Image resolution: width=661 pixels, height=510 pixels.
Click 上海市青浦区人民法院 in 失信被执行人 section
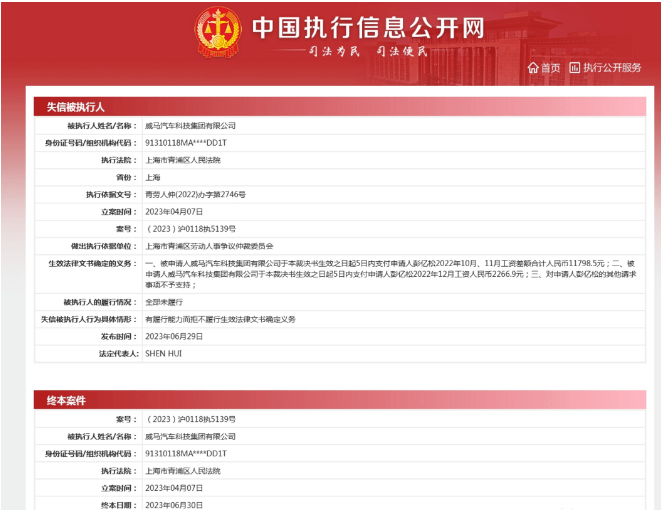[183, 160]
